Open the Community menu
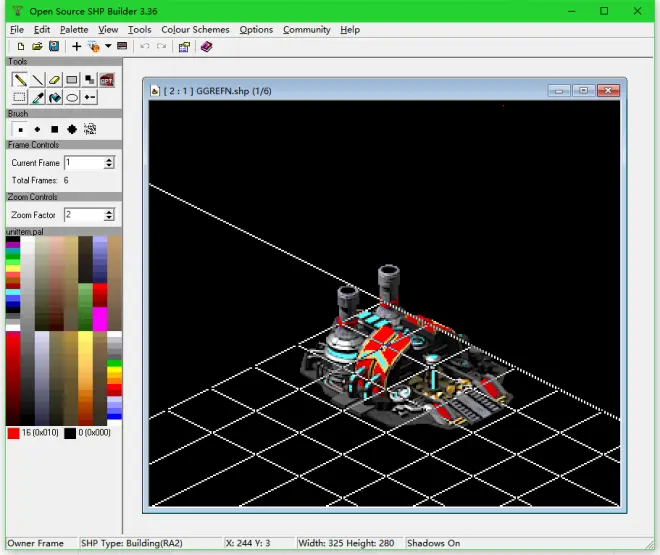This screenshot has height=555, width=660. [x=306, y=30]
